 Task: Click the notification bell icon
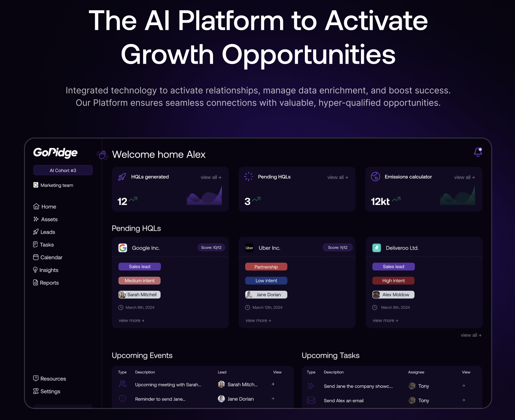[478, 152]
